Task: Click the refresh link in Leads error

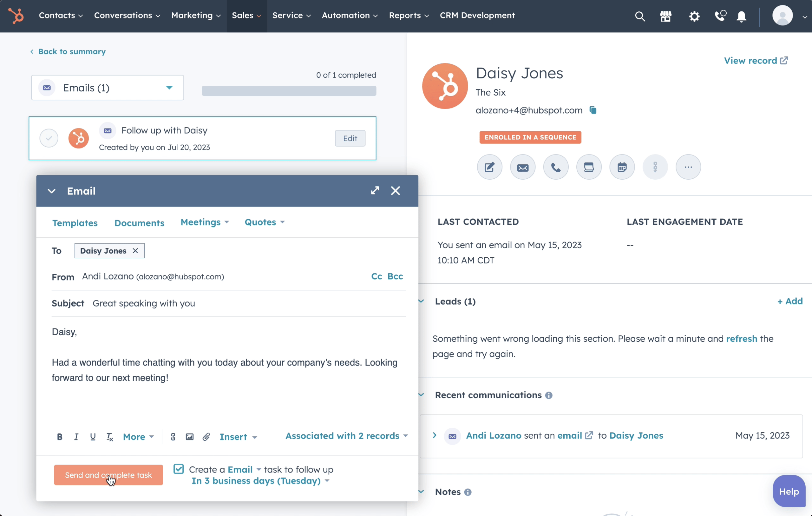Action: pos(742,339)
